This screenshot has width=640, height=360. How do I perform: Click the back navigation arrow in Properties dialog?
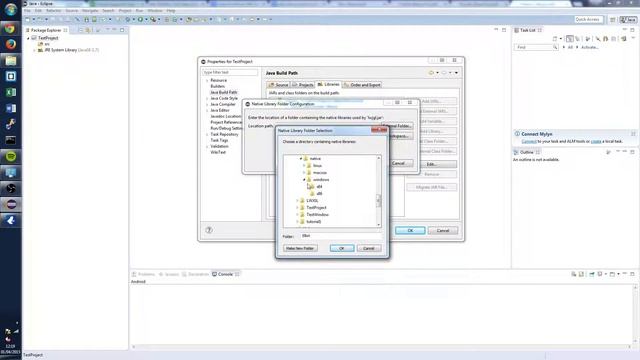[431, 73]
